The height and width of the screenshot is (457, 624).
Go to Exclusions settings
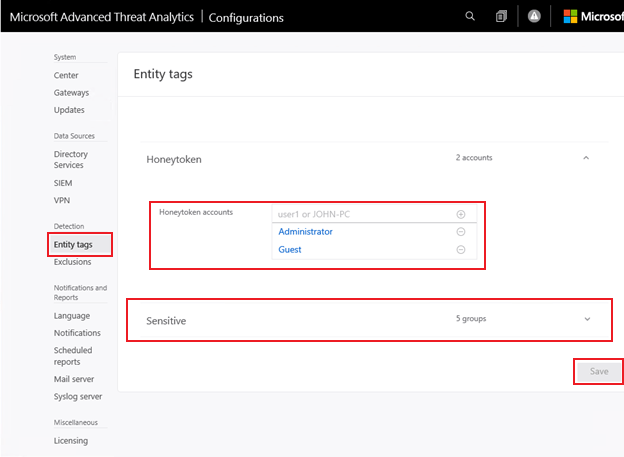coord(72,262)
